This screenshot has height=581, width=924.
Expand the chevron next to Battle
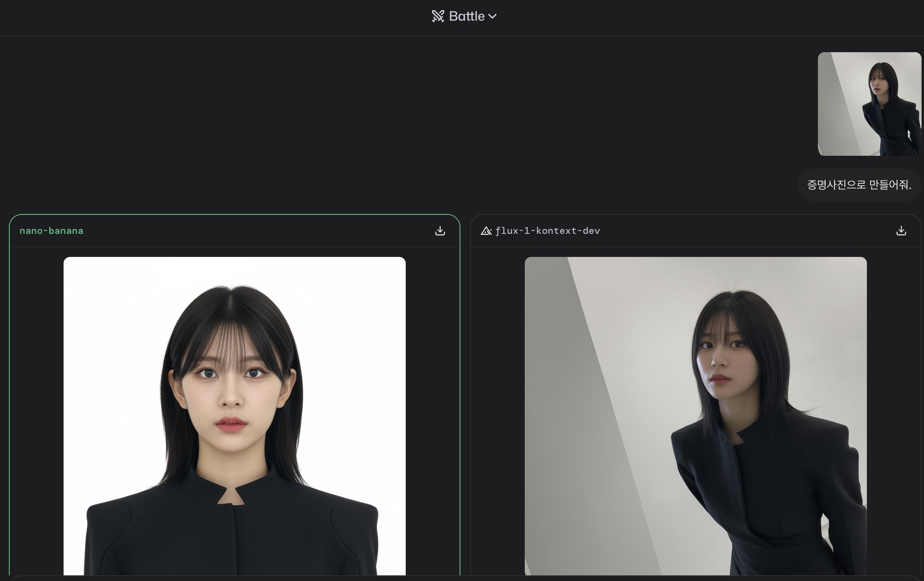point(492,17)
